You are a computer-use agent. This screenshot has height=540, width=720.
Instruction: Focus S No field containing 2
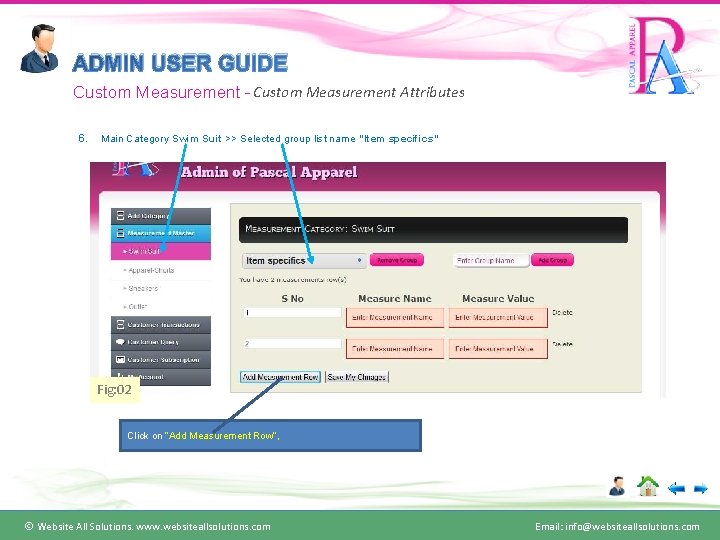coord(292,343)
